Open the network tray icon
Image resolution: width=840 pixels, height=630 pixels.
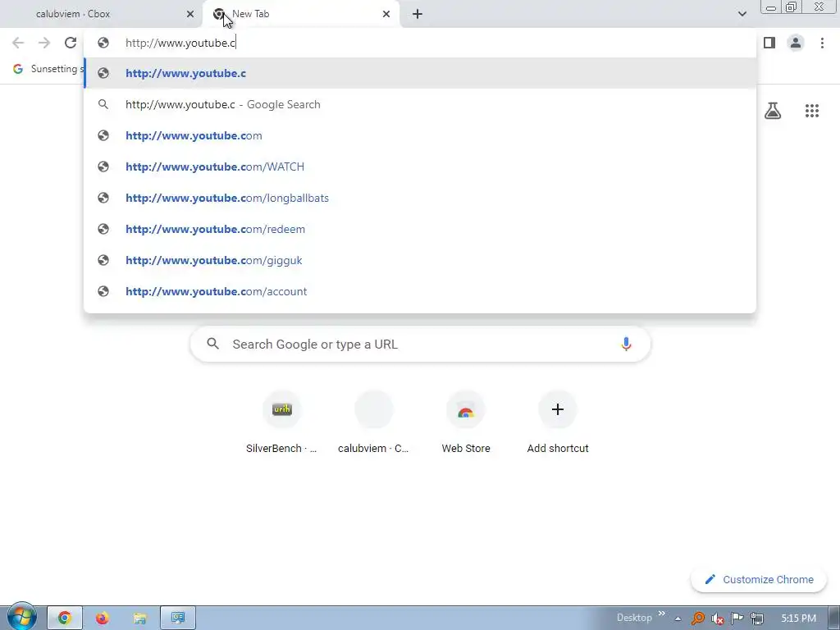click(x=757, y=619)
